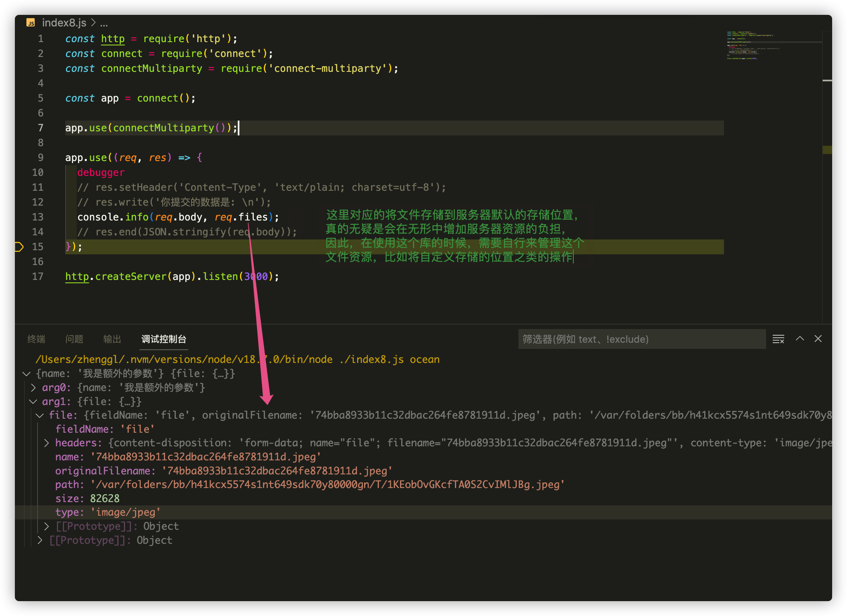The width and height of the screenshot is (847, 616).
Task: Click 'console.info' on line 13
Action: coord(113,217)
